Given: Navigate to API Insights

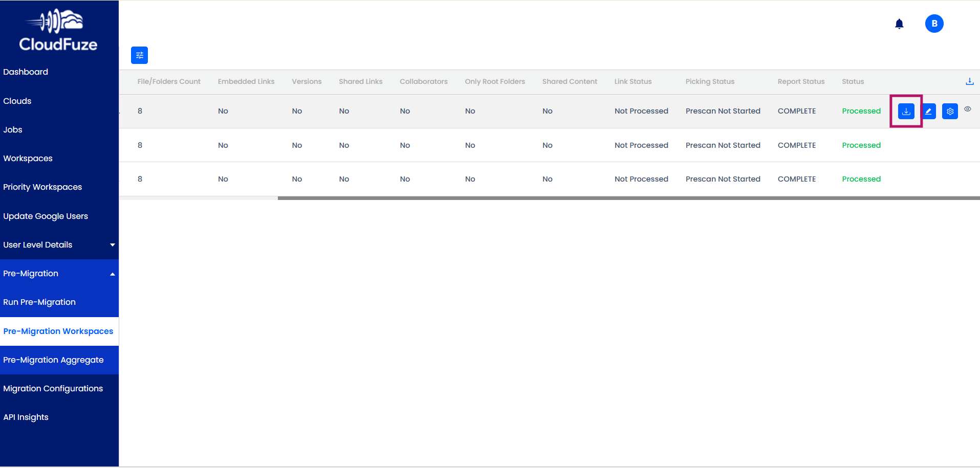Looking at the screenshot, I should click(x=26, y=417).
